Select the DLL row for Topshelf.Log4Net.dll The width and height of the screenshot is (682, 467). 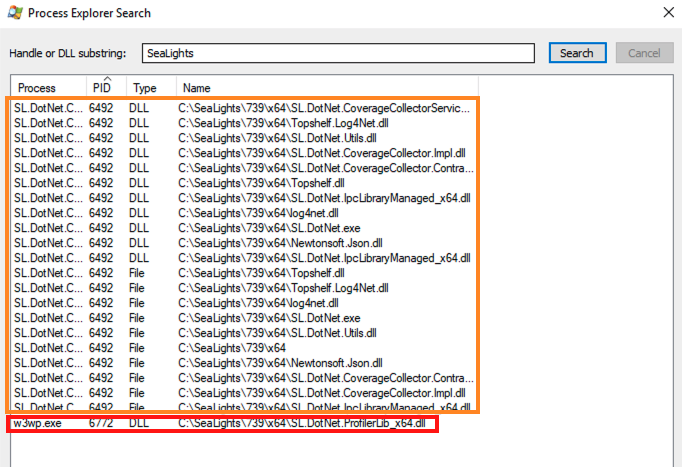(244, 123)
